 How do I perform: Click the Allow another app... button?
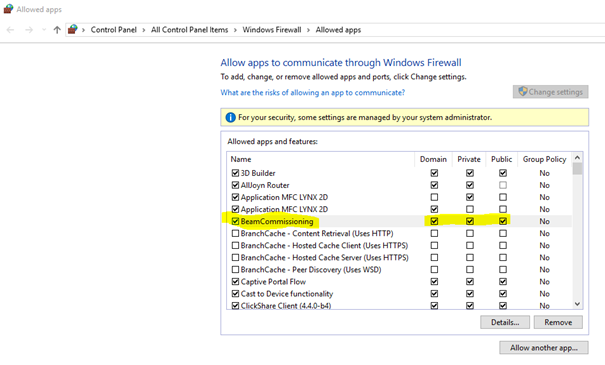544,348
